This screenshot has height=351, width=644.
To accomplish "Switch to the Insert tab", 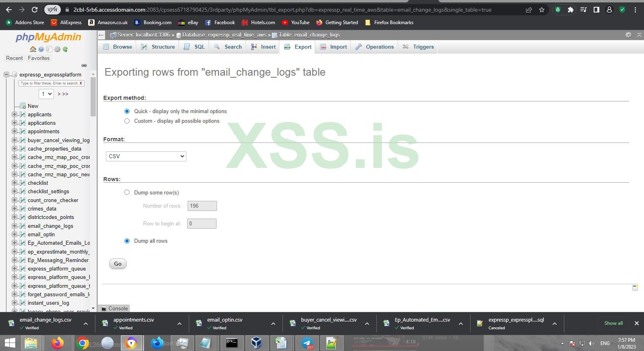I will point(263,47).
